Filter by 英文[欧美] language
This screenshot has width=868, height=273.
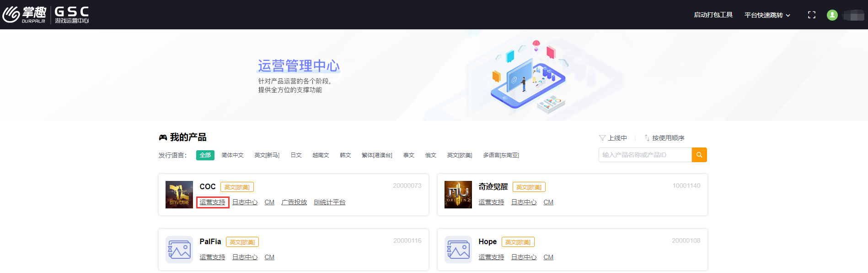[459, 155]
